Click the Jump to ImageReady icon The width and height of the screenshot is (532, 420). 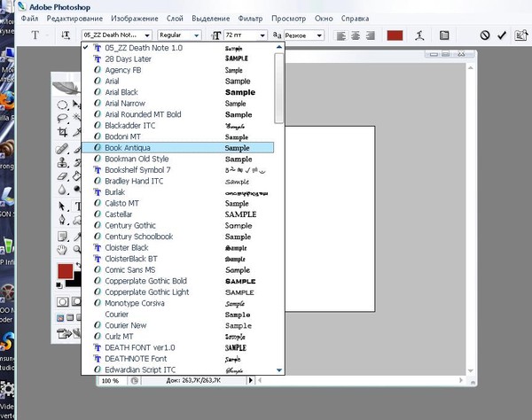pyautogui.click(x=65, y=333)
